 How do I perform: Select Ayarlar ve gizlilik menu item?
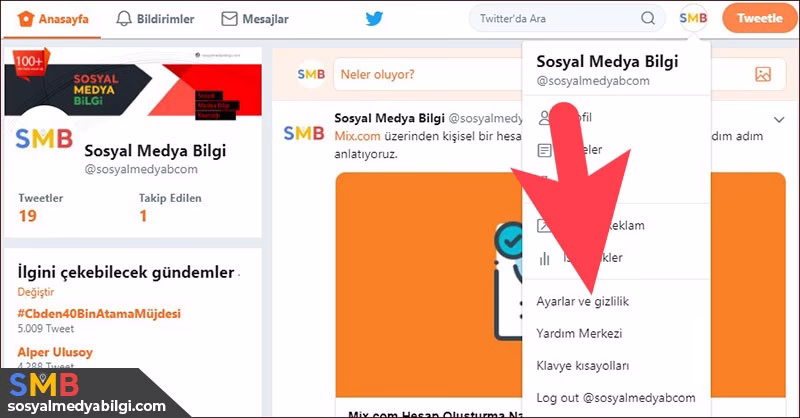(x=583, y=301)
